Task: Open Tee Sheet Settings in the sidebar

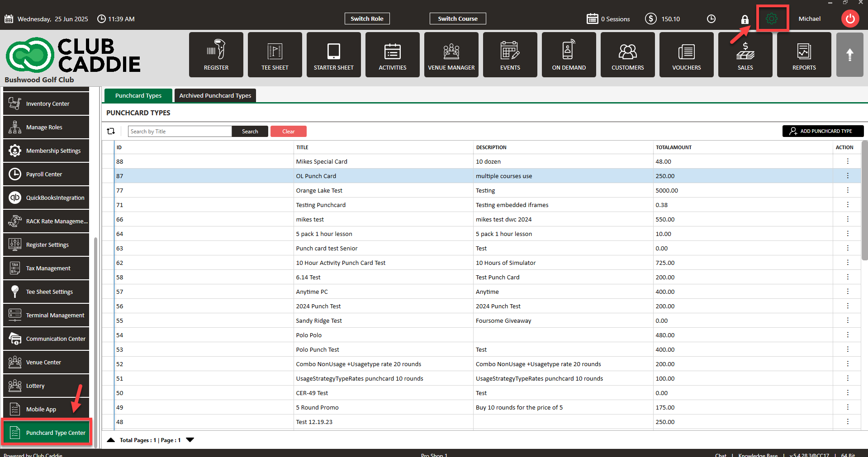Action: point(46,292)
